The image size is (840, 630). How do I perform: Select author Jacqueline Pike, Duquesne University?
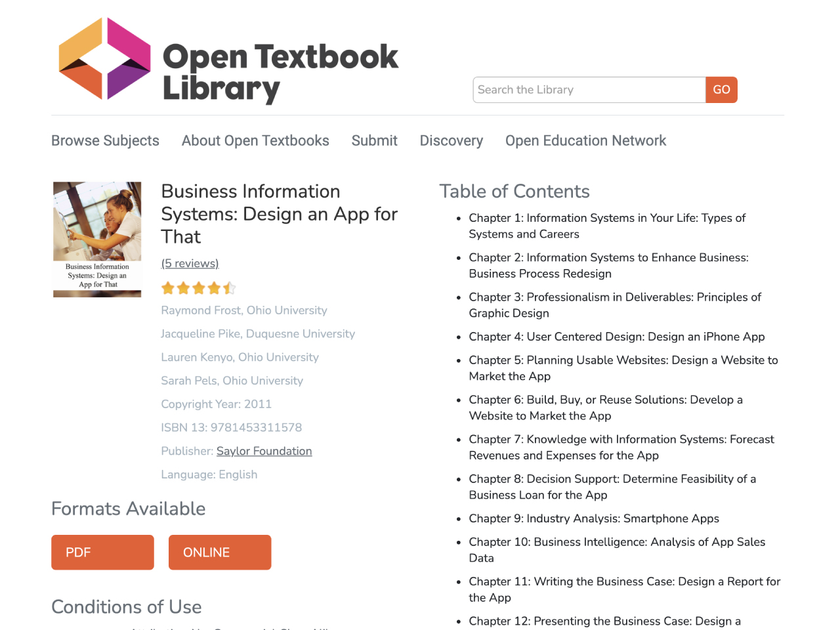point(258,333)
